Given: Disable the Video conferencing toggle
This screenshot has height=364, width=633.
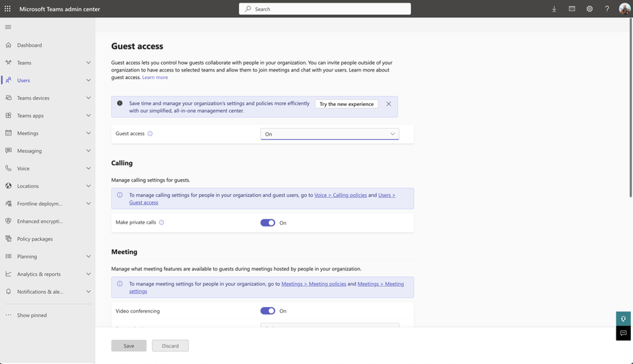Looking at the screenshot, I should 268,311.
